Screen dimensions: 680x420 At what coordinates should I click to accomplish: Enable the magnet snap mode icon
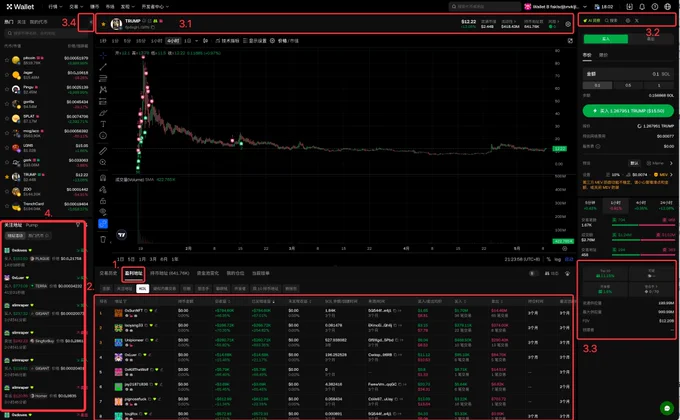click(103, 177)
